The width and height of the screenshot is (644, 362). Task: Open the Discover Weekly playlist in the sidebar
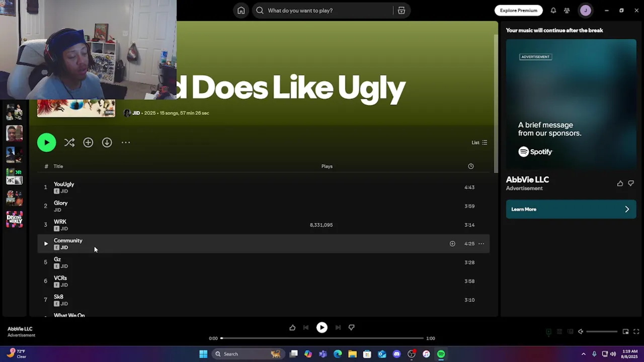pyautogui.click(x=15, y=219)
